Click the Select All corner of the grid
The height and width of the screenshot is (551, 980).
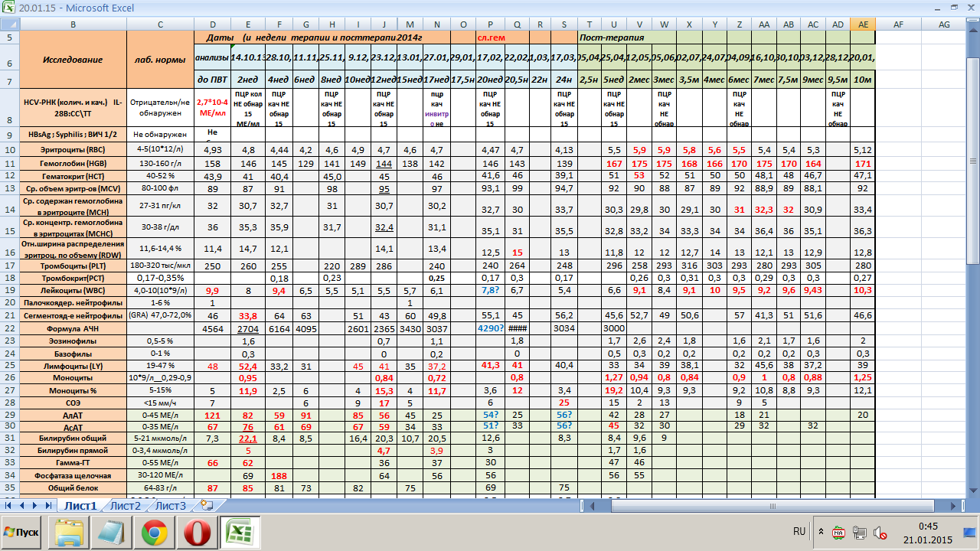pos(9,24)
